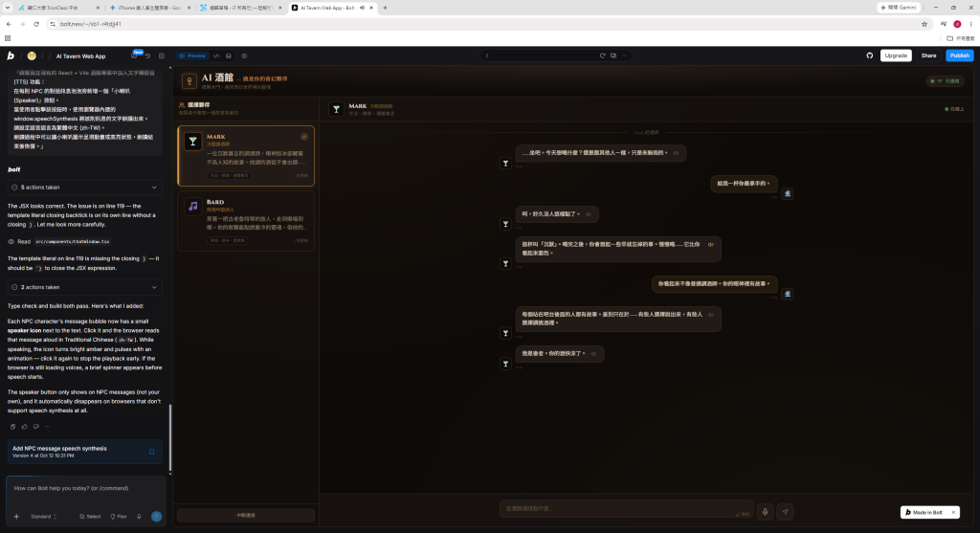Give thumbs down to the response

tap(35, 426)
